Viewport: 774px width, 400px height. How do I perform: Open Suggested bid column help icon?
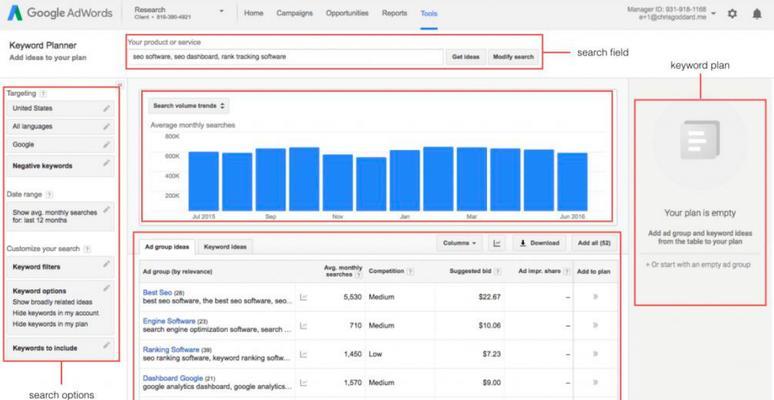point(498,272)
